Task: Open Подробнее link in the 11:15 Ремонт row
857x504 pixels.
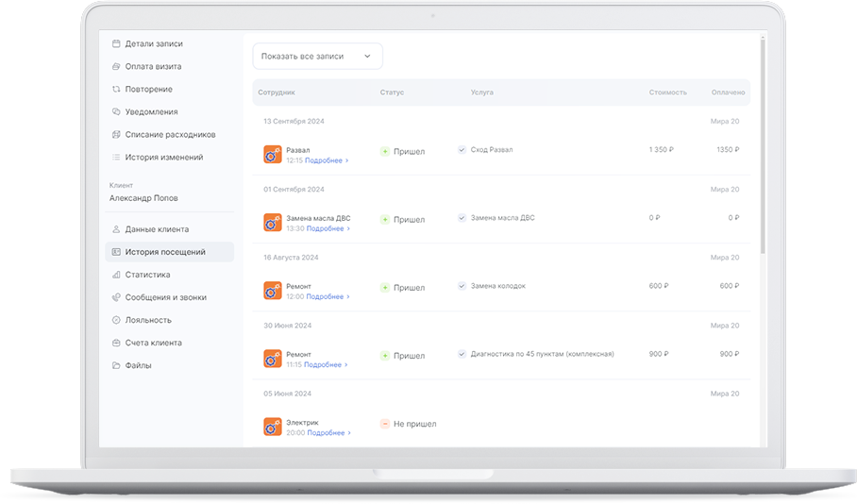Action: coord(326,364)
